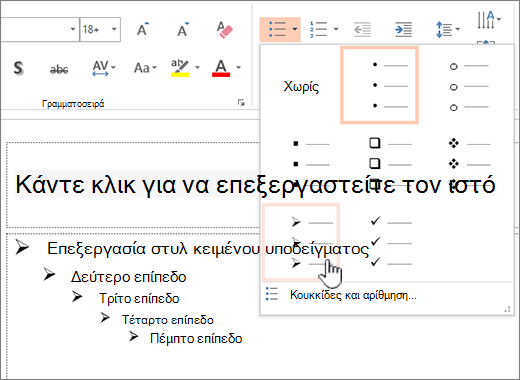Viewport: 520px width, 380px height.
Task: Open Change Case dropdown arrow
Action: [x=154, y=68]
